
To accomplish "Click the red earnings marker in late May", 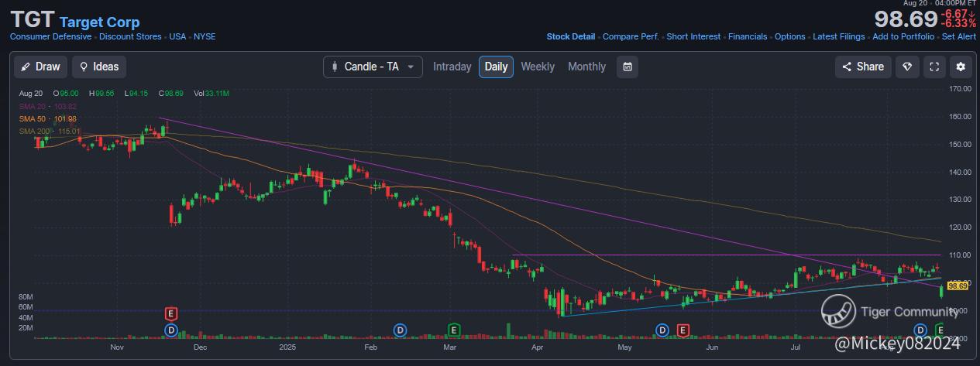I will [683, 330].
